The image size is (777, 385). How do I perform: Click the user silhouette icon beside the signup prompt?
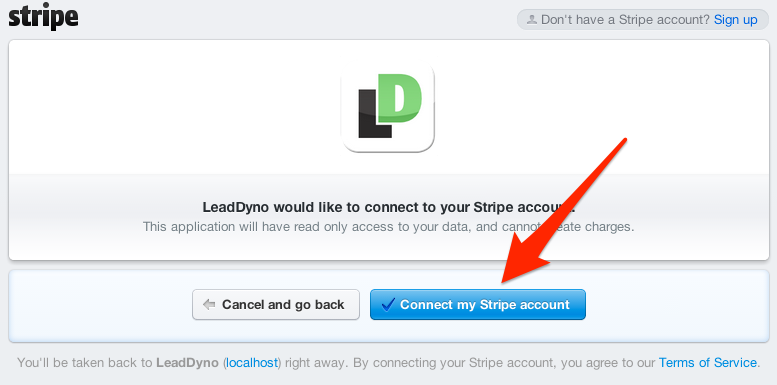tap(532, 20)
